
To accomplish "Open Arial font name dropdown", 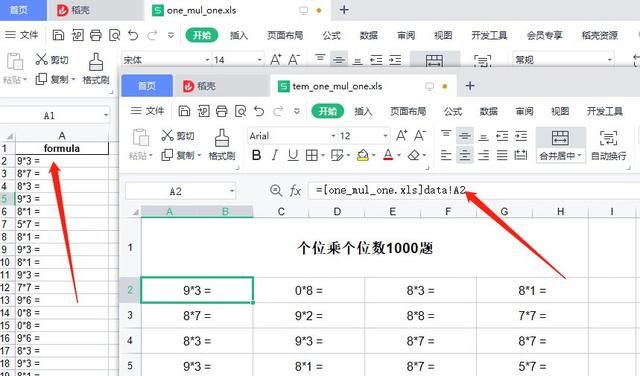I will click(x=333, y=136).
